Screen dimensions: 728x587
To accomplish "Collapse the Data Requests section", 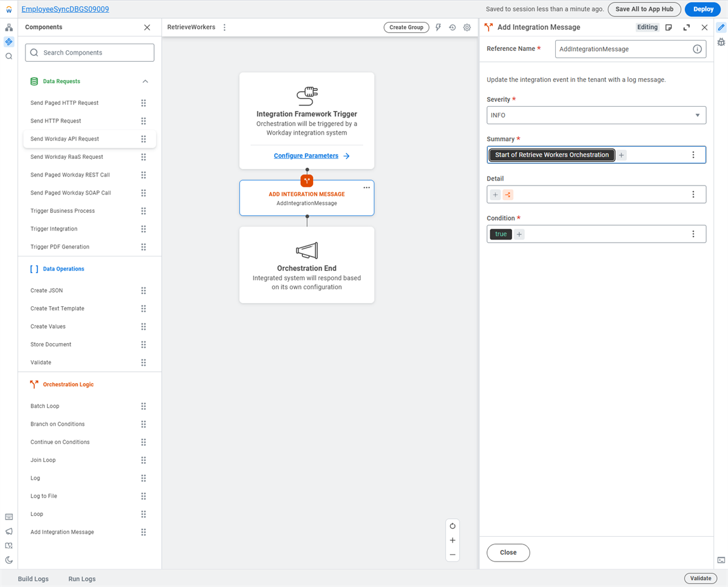I will 145,81.
